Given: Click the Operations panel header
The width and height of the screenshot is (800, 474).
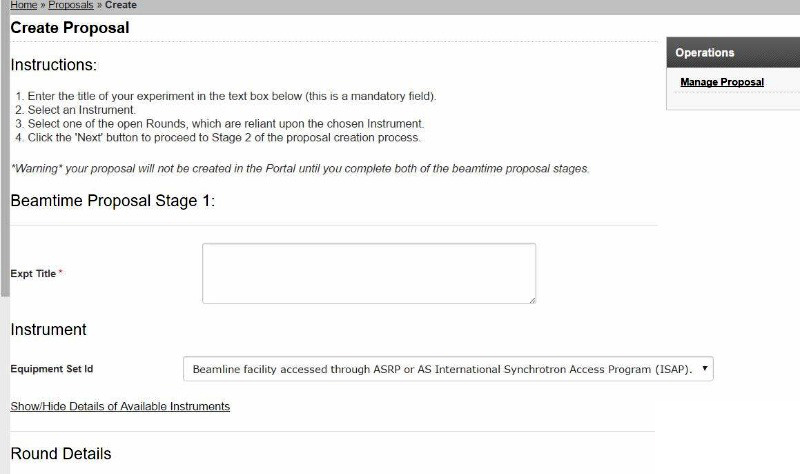Looking at the screenshot, I should (733, 53).
